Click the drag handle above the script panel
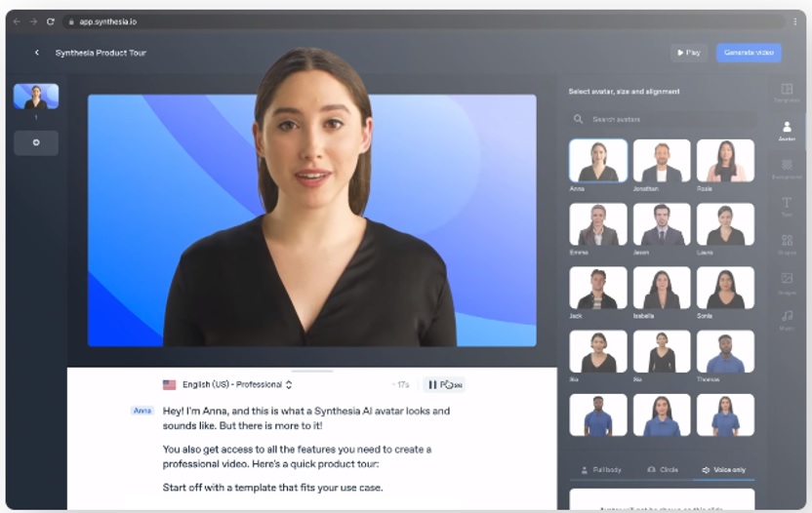Viewport: 812px width, 513px height. pyautogui.click(x=311, y=371)
